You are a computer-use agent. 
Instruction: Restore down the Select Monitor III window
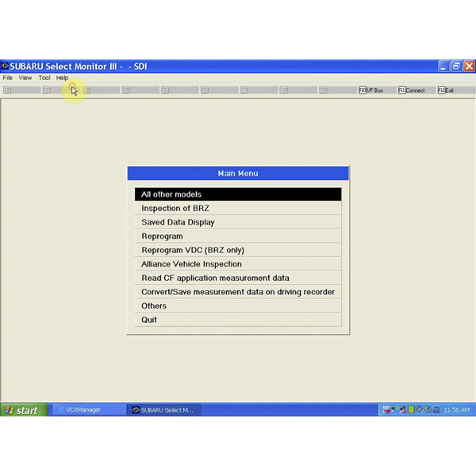point(456,66)
